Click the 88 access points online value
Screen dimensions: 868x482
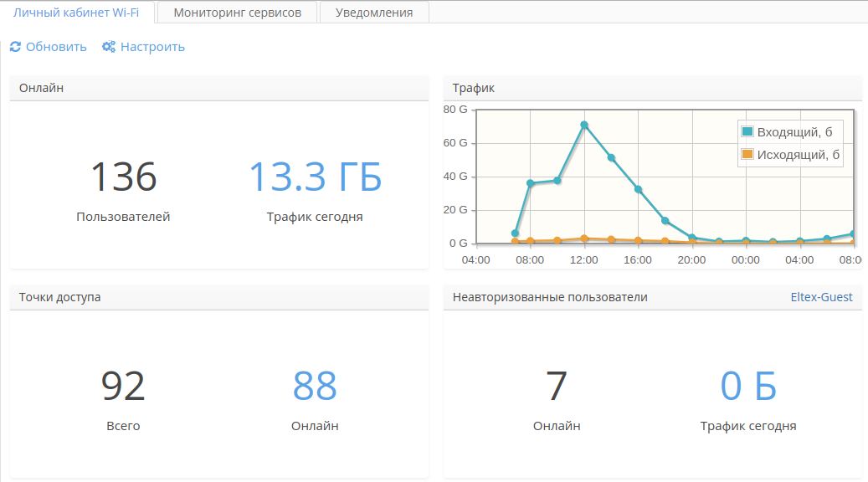click(x=315, y=386)
